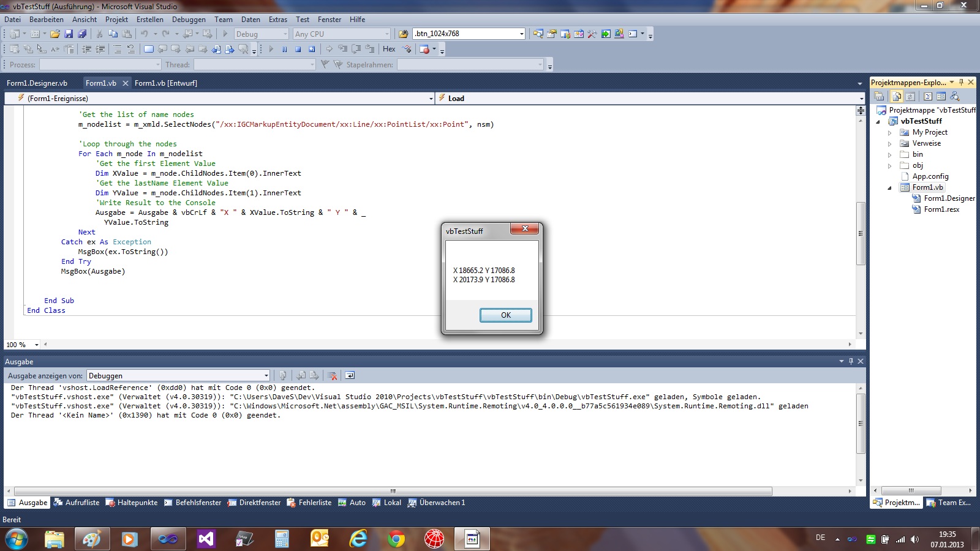Click the Restart debugging icon

312,49
